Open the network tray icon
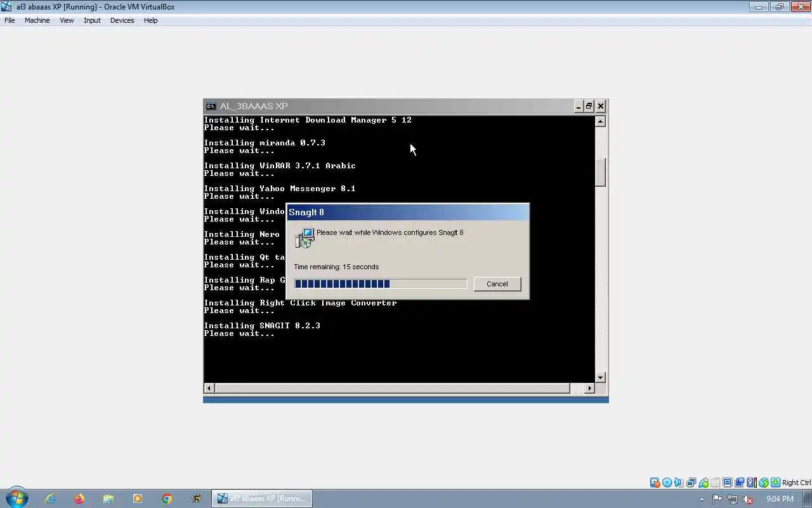Screen dimensions: 812x508 (x=733, y=499)
